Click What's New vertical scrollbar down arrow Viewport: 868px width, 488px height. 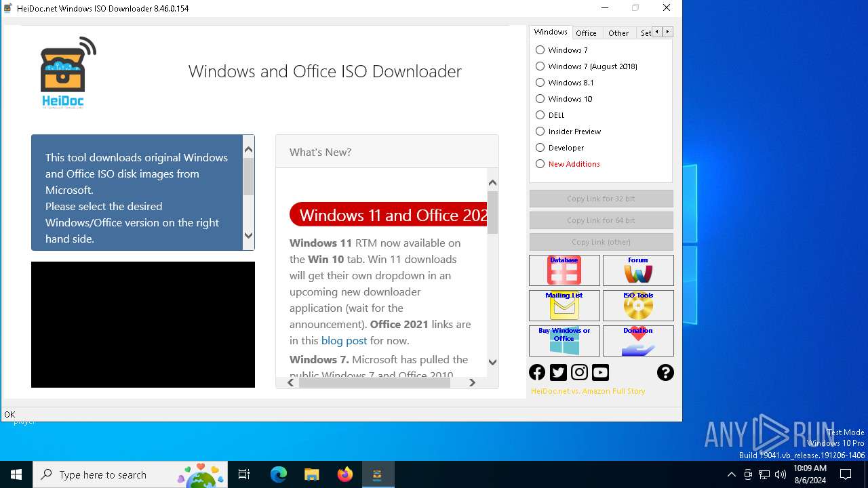(492, 362)
